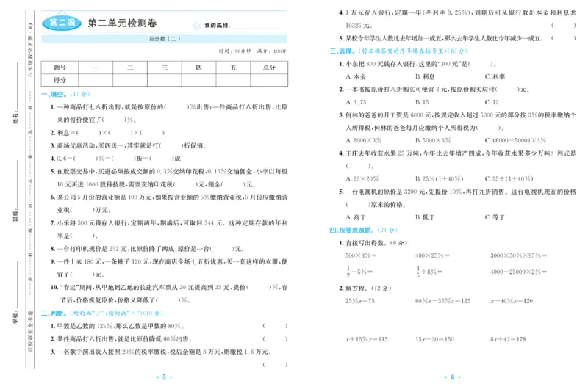Image resolution: width=588 pixels, height=392 pixels.
Task: Click the 四 column header in score table
Action: click(198, 68)
